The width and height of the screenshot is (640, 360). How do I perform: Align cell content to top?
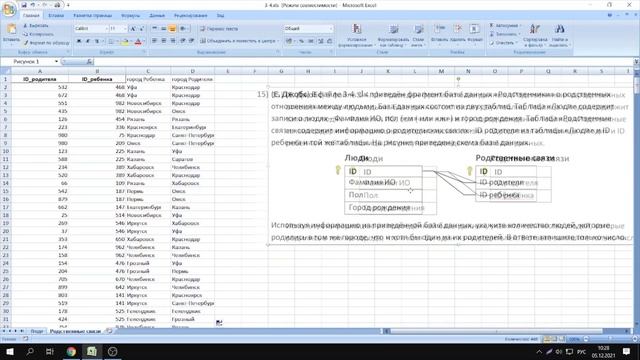(155, 29)
